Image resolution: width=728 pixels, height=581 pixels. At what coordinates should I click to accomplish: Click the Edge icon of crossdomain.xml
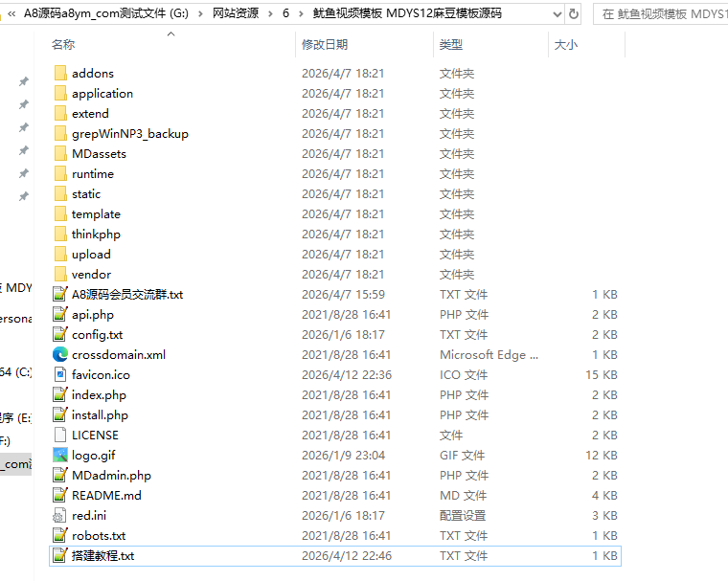60,354
